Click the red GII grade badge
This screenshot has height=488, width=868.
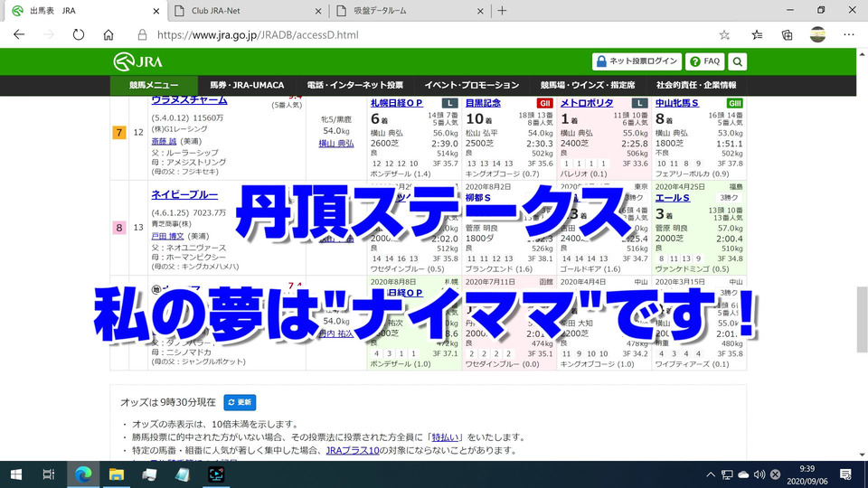point(544,103)
